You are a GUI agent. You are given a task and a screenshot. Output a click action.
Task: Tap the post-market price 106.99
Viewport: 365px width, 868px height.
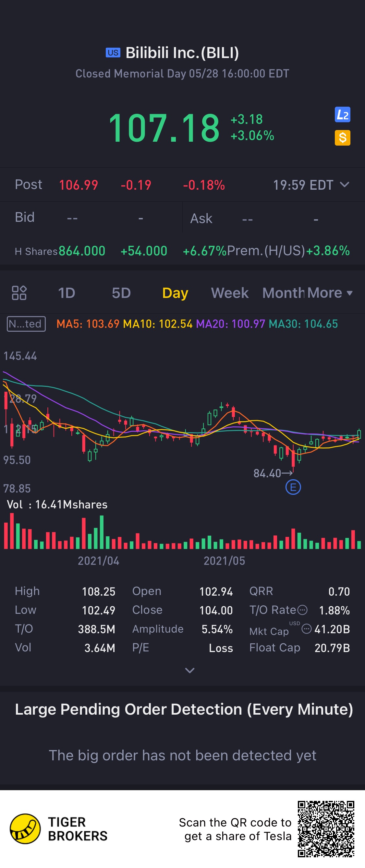click(79, 185)
